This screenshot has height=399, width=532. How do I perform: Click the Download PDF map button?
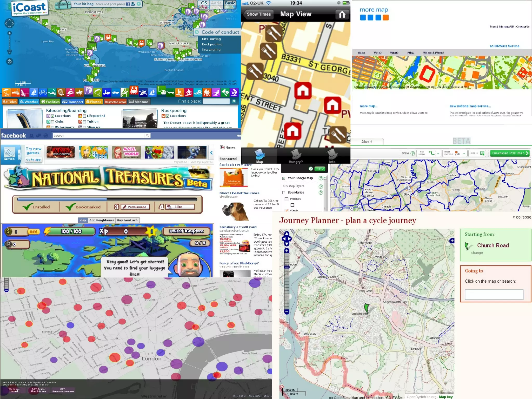click(x=510, y=153)
